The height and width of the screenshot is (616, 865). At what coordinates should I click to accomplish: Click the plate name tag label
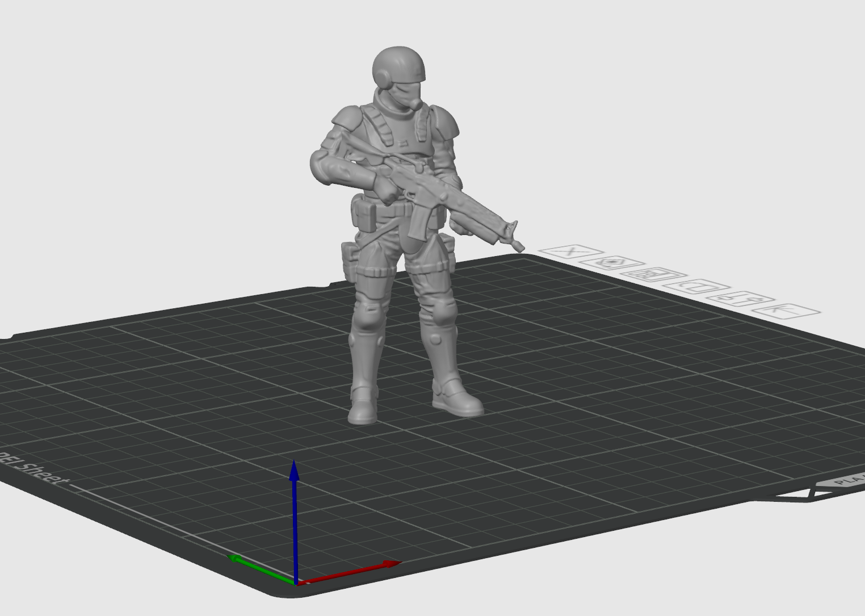pos(846,482)
